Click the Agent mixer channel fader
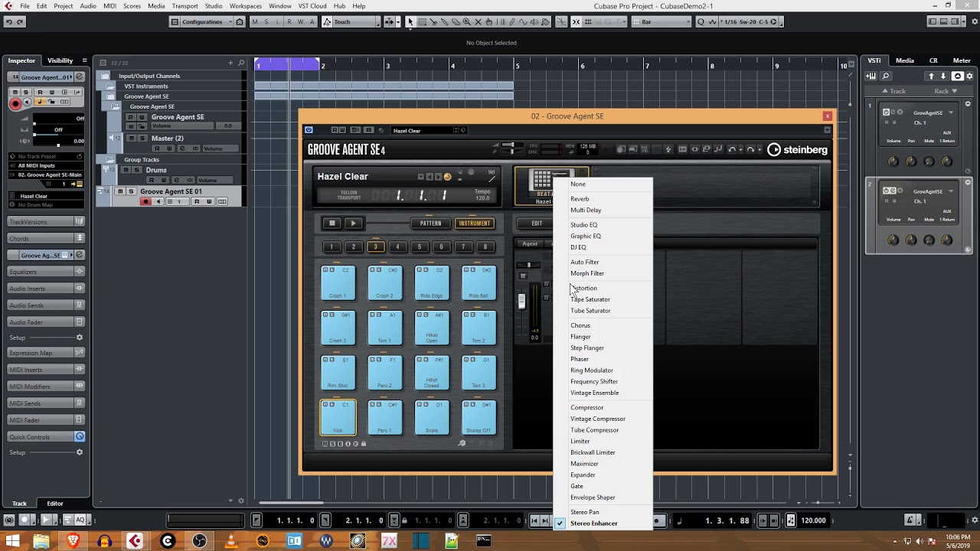 (x=521, y=302)
